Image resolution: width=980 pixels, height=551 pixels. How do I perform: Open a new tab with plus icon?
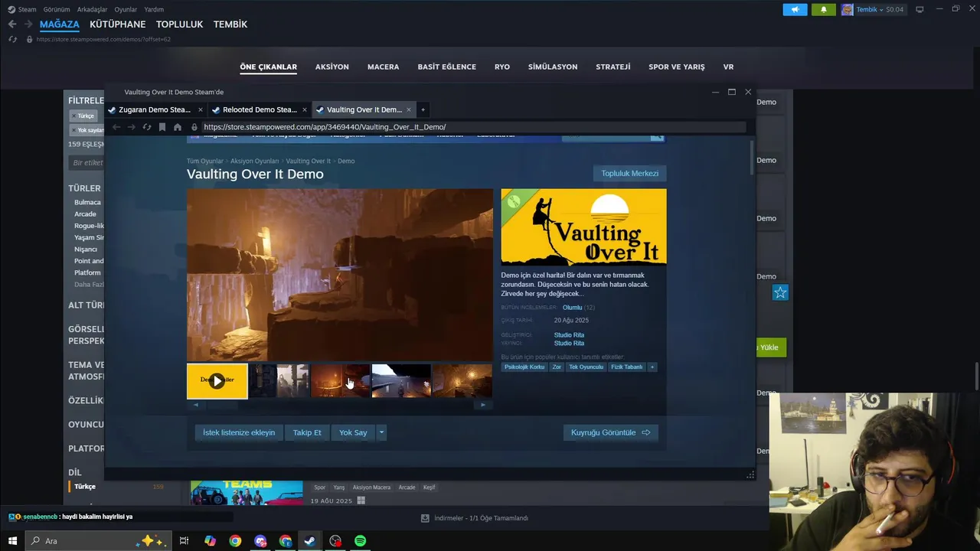(x=423, y=109)
